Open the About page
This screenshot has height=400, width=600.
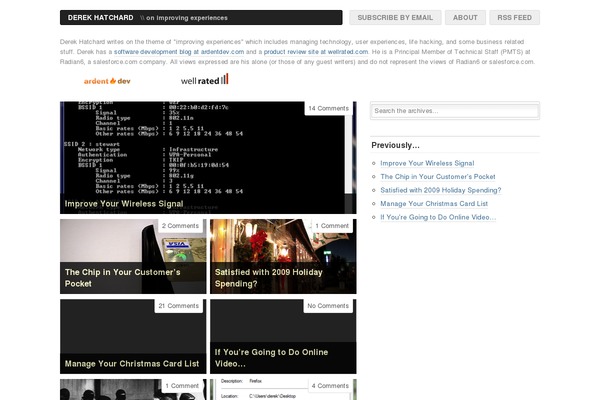[465, 18]
